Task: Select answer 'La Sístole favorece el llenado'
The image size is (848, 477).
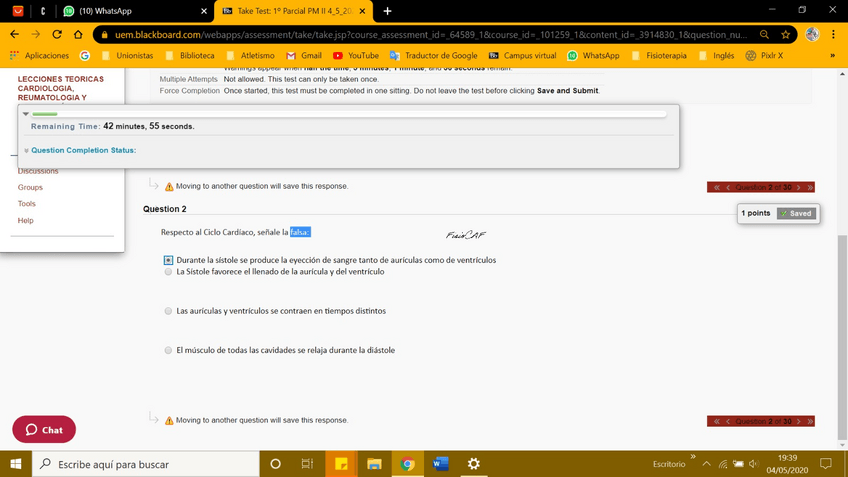Action: pyautogui.click(x=168, y=272)
